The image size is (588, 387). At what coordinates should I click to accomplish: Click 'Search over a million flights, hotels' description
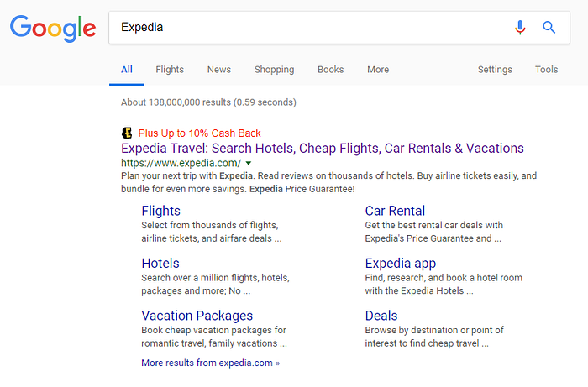[x=216, y=285]
